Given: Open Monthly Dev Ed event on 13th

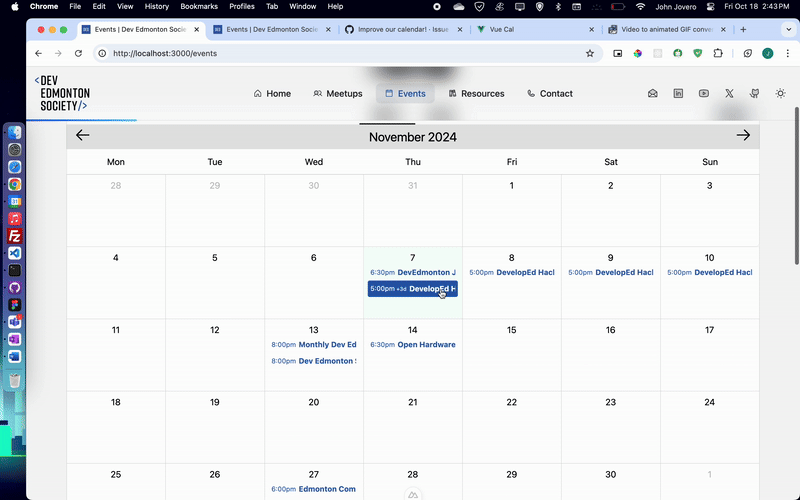Looking at the screenshot, I should pyautogui.click(x=314, y=345).
